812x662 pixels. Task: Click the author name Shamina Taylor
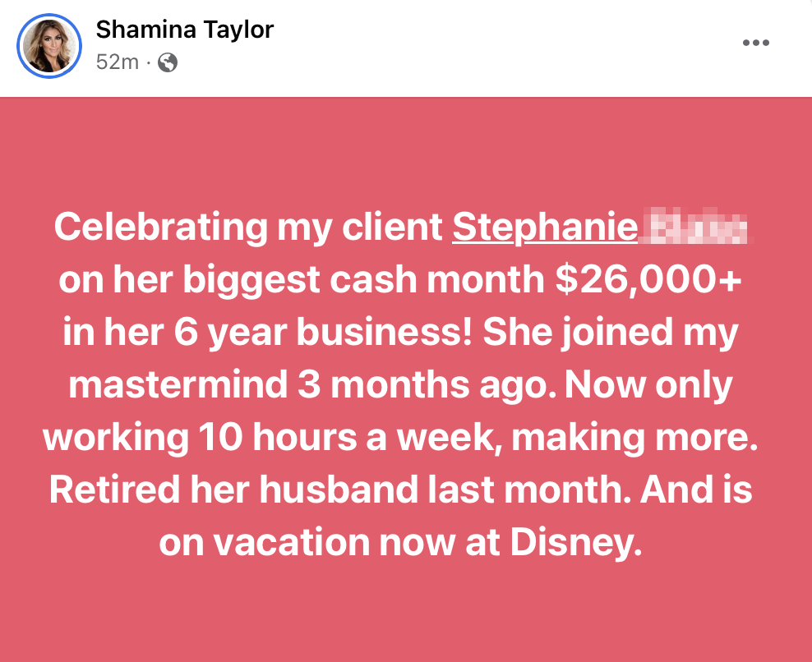point(184,30)
